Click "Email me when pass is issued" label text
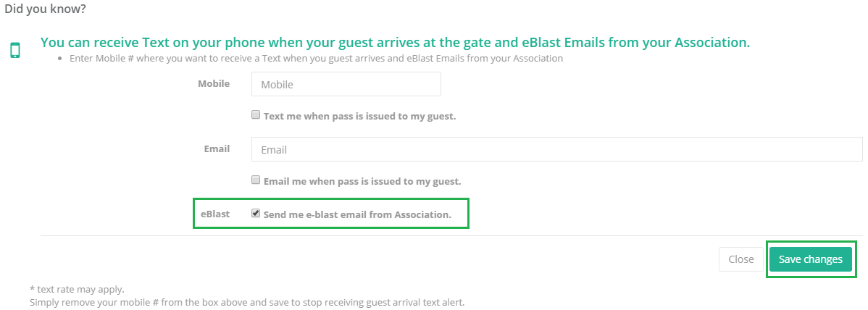The image size is (868, 310). pos(362,181)
